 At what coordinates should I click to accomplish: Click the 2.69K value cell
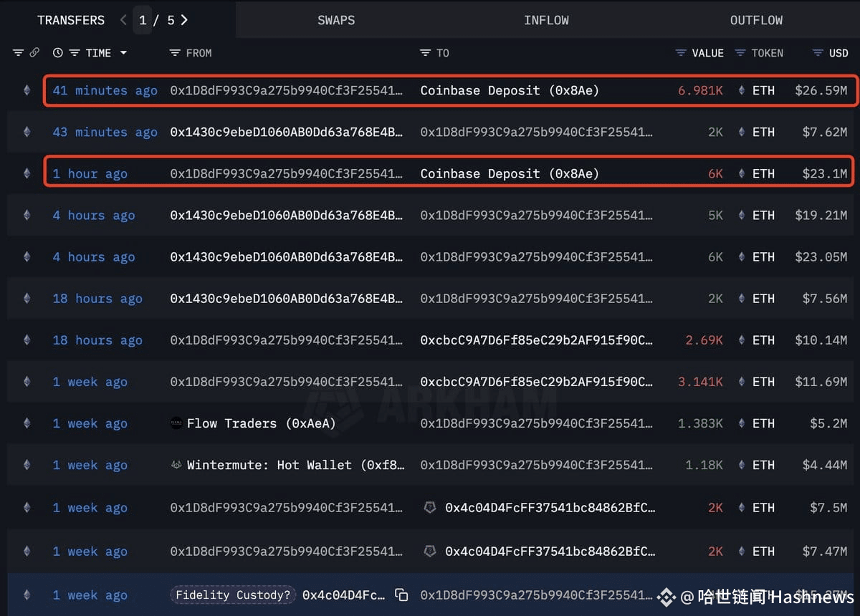coord(704,340)
